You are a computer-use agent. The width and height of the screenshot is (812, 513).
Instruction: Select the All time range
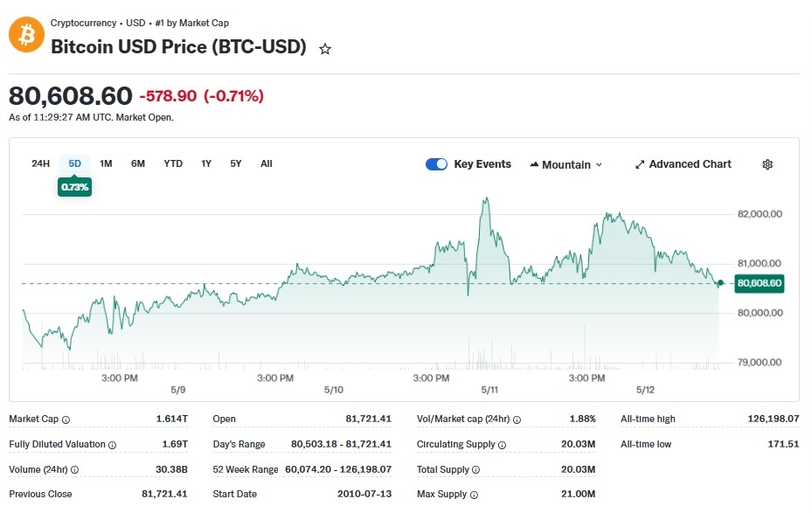click(267, 163)
